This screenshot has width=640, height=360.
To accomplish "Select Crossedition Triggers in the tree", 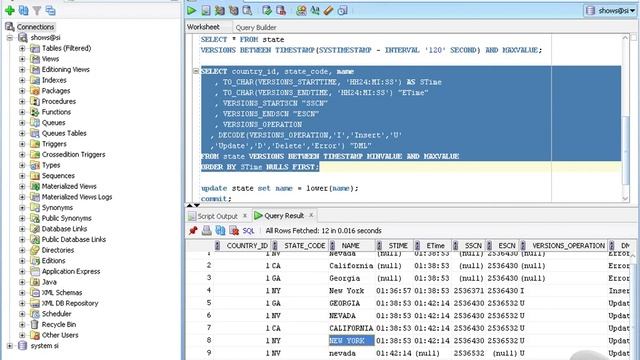I will coord(73,154).
